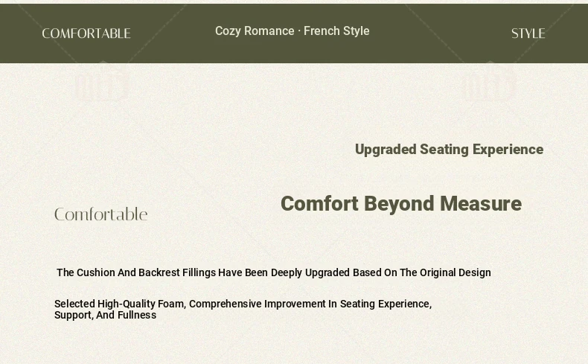Click the STYLE label in the green banner

pyautogui.click(x=528, y=33)
